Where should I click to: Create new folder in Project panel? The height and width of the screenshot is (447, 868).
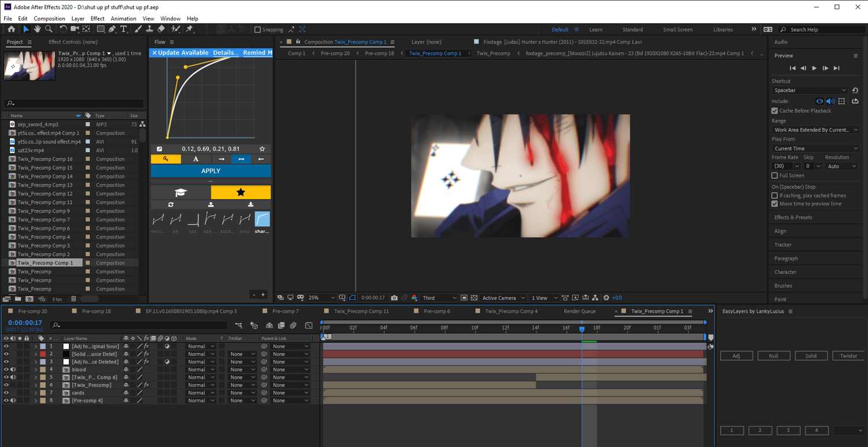point(18,299)
